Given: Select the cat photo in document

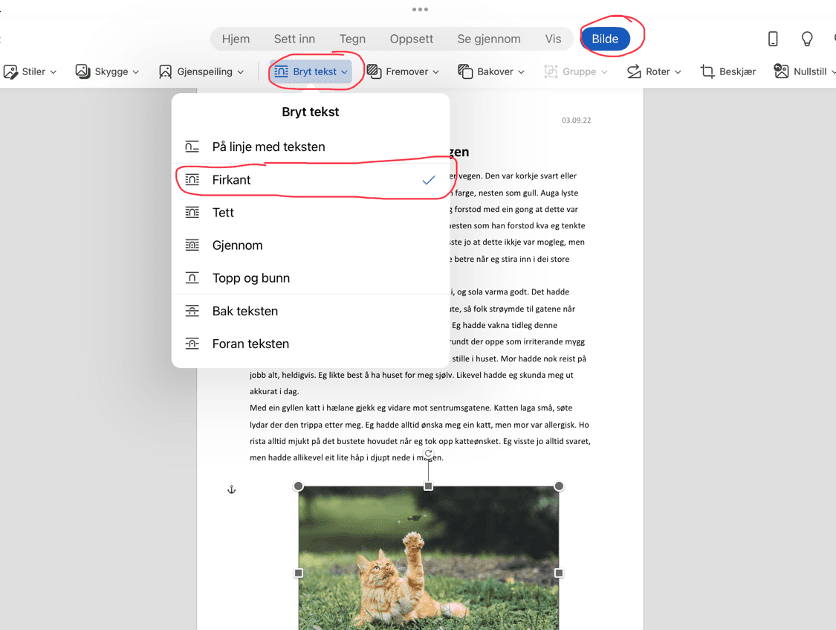Looking at the screenshot, I should [429, 558].
